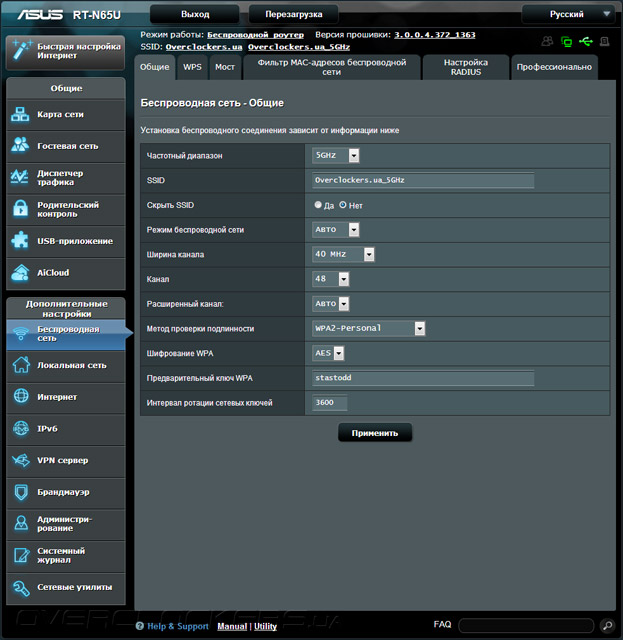The image size is (623, 640).
Task: Click the Internet globe icon
Action: pos(21,396)
